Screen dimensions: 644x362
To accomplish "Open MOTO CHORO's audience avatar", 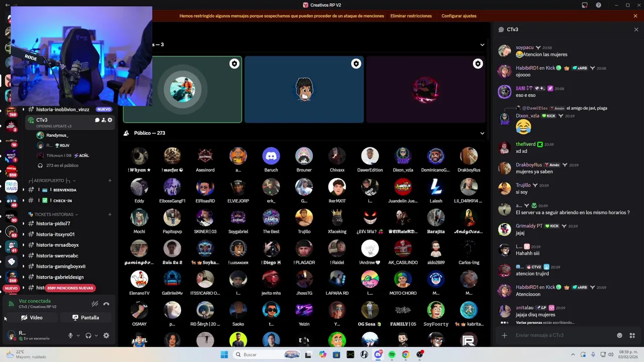I will (x=403, y=280).
